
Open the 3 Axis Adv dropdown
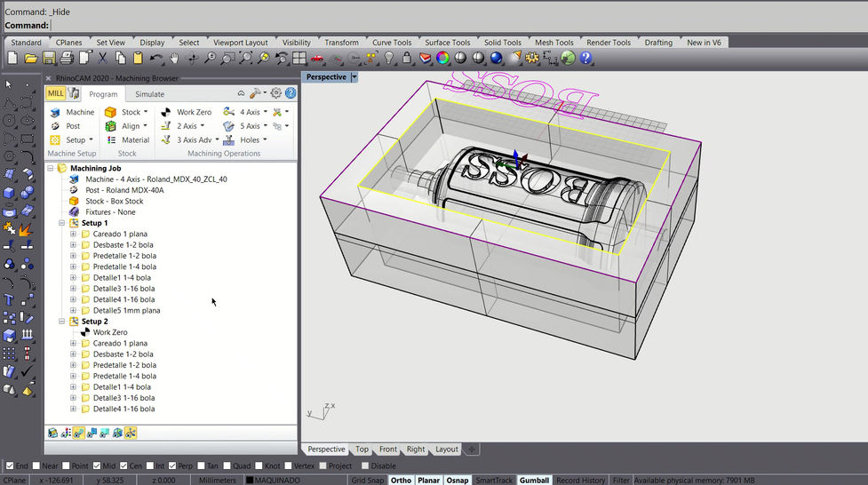pos(216,140)
